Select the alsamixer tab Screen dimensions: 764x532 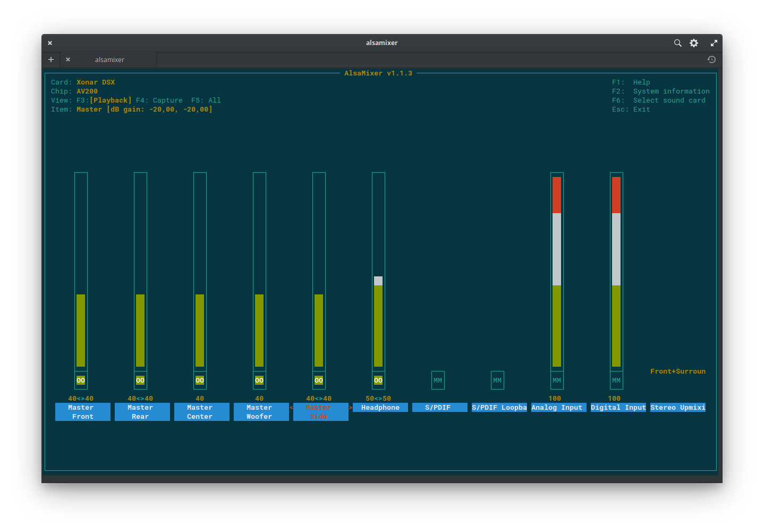pyautogui.click(x=109, y=60)
